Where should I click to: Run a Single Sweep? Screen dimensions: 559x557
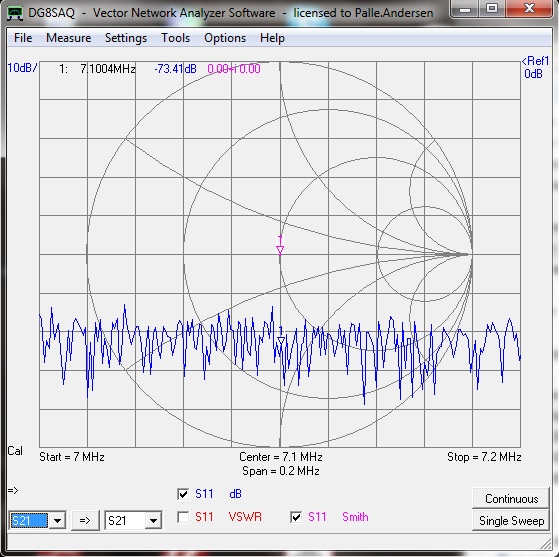tap(511, 521)
